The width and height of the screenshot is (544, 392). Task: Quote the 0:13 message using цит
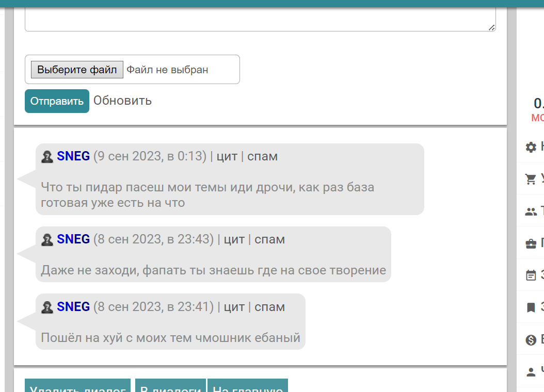click(227, 156)
